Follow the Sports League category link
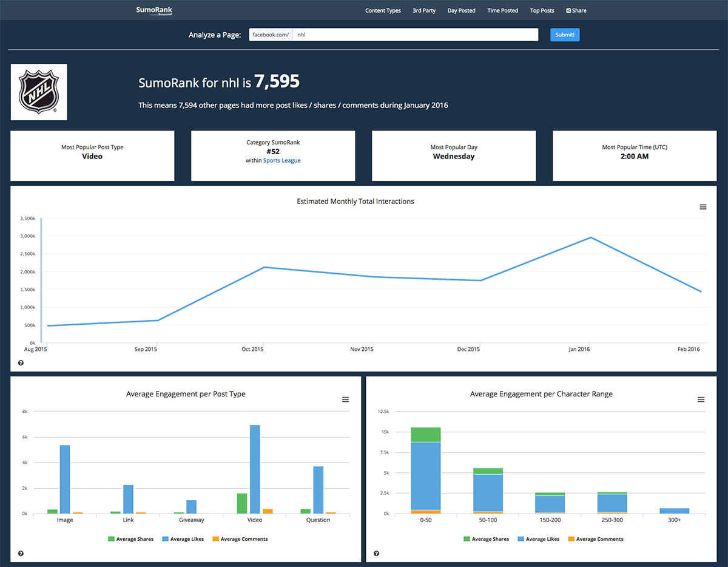 281,161
